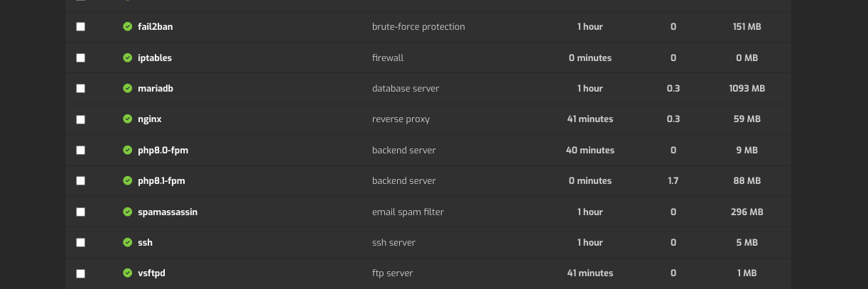Click the green status icon beside fail2ban
The height and width of the screenshot is (289, 868).
128,27
